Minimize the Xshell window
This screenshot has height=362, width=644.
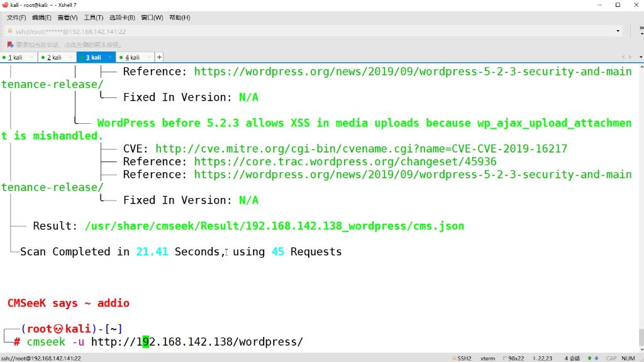point(599,5)
